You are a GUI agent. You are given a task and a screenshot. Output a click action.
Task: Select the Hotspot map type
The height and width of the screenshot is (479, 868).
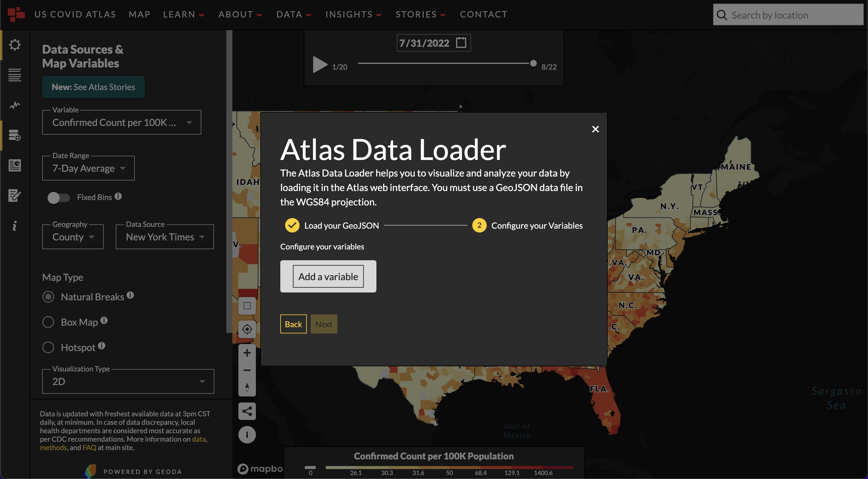(x=48, y=347)
